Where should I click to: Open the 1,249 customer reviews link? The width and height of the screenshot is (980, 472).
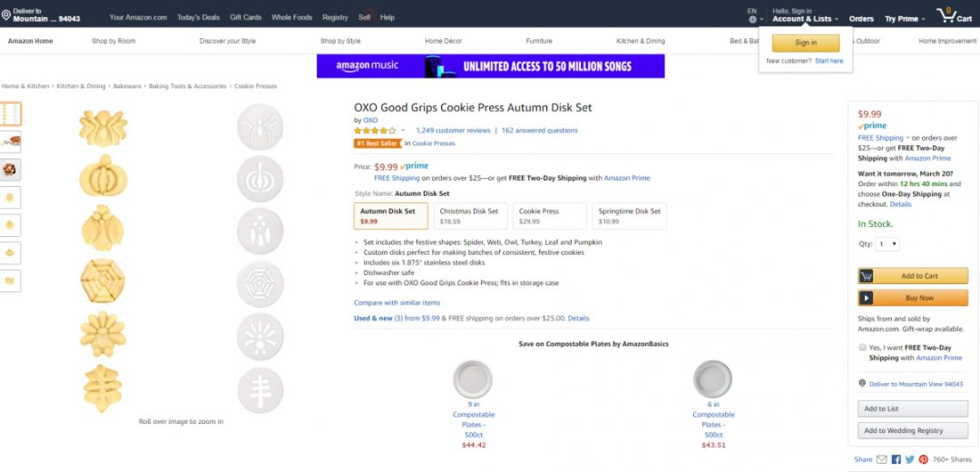pos(453,131)
